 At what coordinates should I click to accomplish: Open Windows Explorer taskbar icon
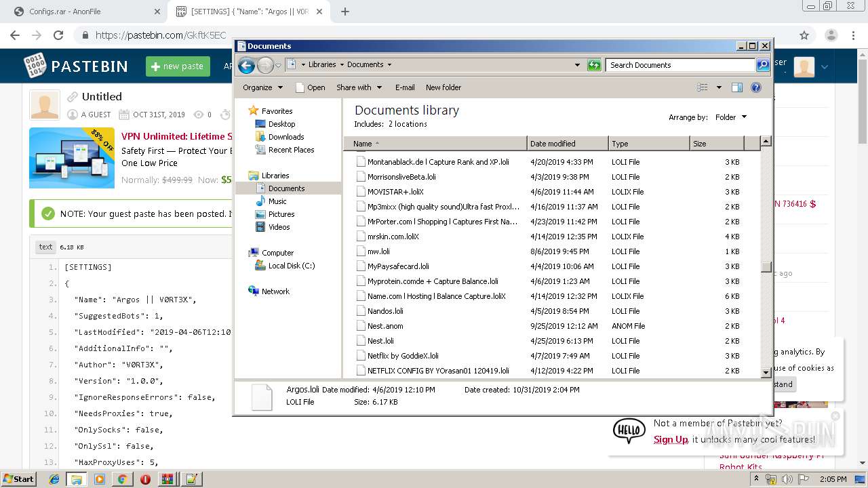point(77,479)
